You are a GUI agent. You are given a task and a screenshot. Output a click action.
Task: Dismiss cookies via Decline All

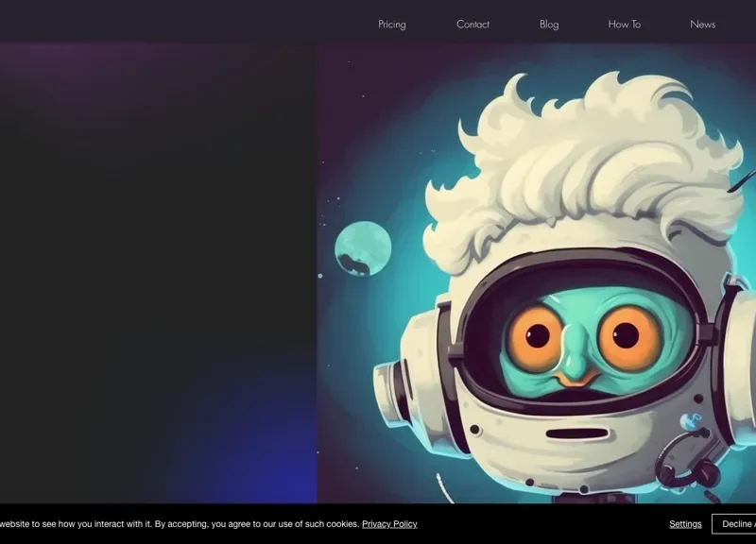(737, 523)
